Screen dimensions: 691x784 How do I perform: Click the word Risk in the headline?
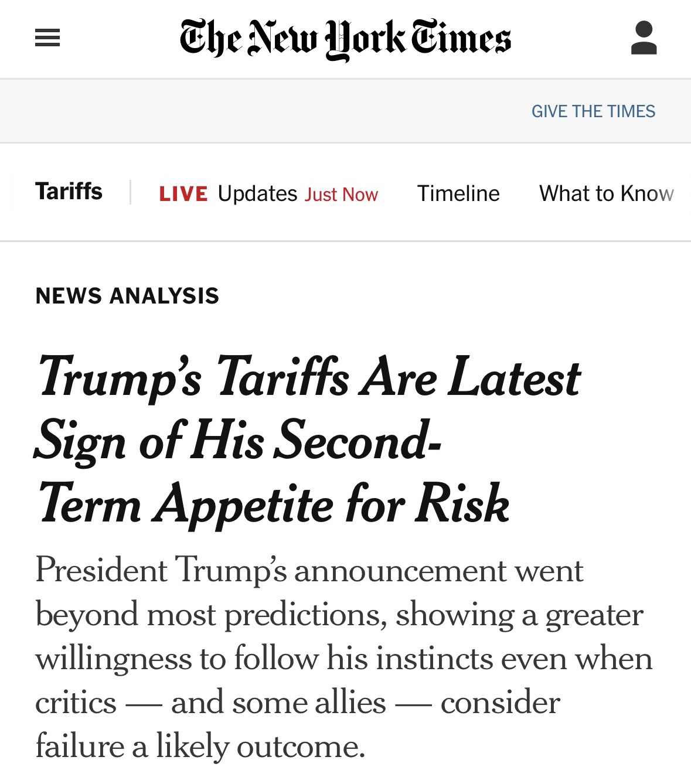tap(462, 504)
